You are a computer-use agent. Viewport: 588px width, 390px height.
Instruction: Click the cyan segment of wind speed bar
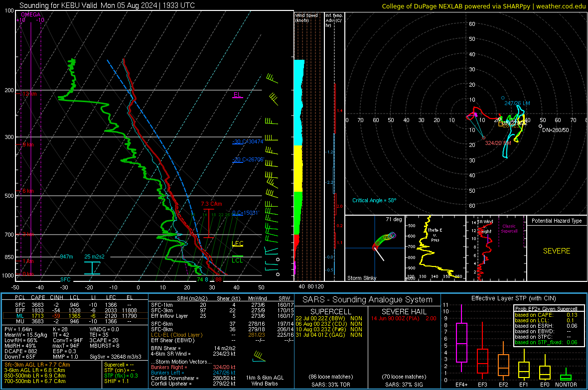click(298, 103)
